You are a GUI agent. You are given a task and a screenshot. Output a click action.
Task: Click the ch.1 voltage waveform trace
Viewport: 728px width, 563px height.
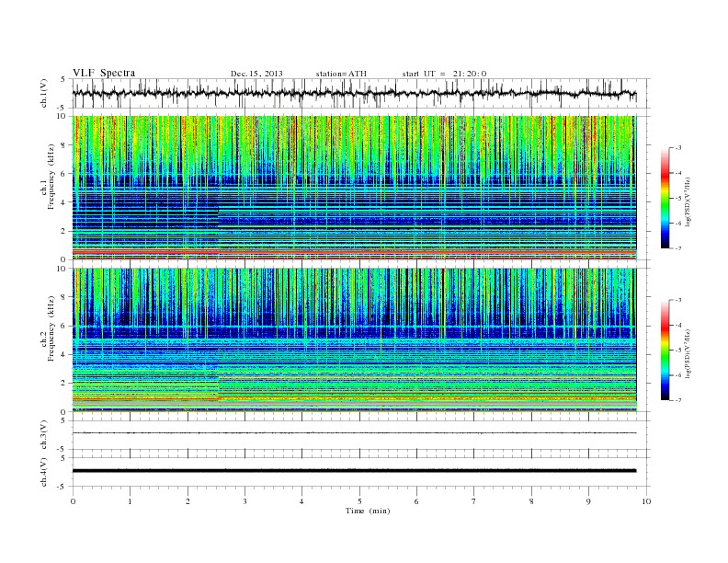click(354, 93)
